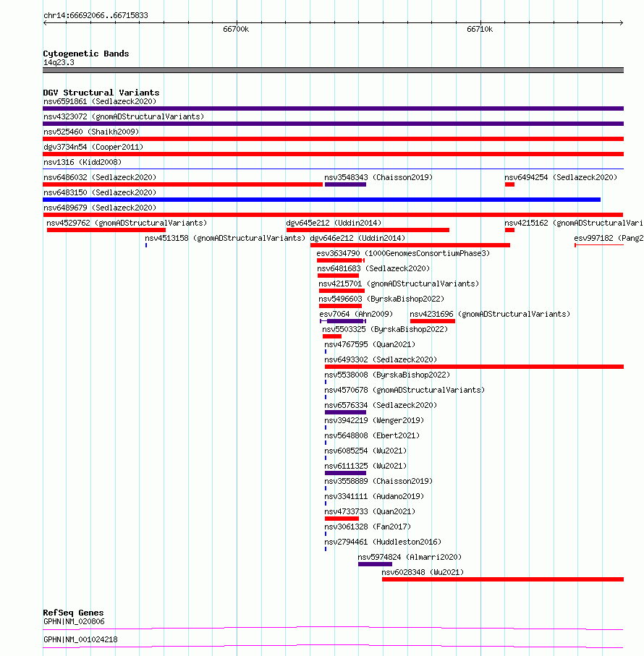This screenshot has width=644, height=656.
Task: Click the nsv4570678 gnomADStructuralVariants label
Action: point(404,391)
